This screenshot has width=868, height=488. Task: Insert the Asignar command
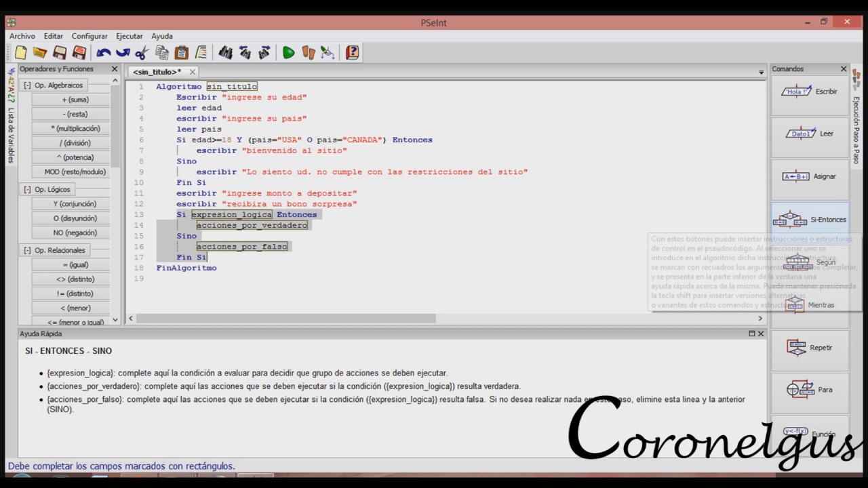click(x=810, y=176)
